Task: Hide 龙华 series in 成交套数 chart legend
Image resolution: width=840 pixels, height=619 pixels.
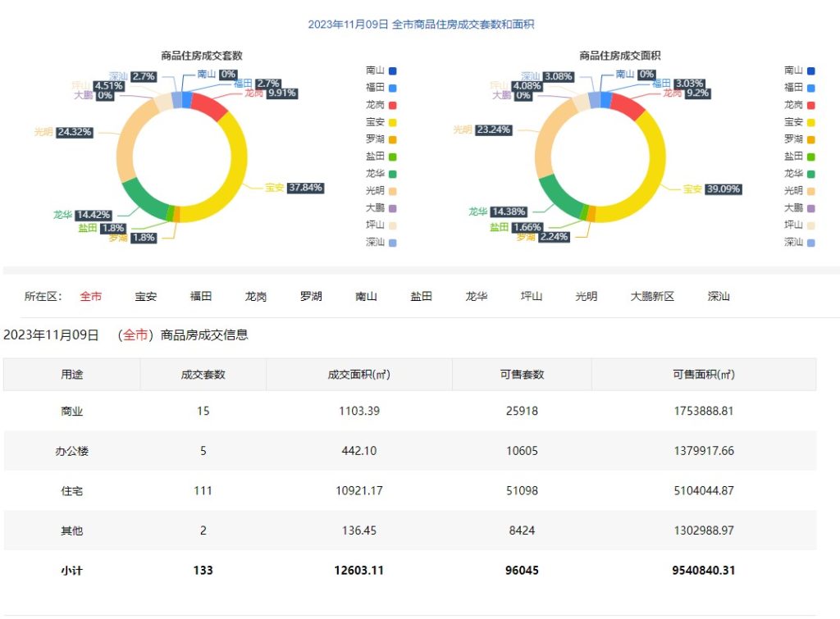Action: click(x=381, y=174)
